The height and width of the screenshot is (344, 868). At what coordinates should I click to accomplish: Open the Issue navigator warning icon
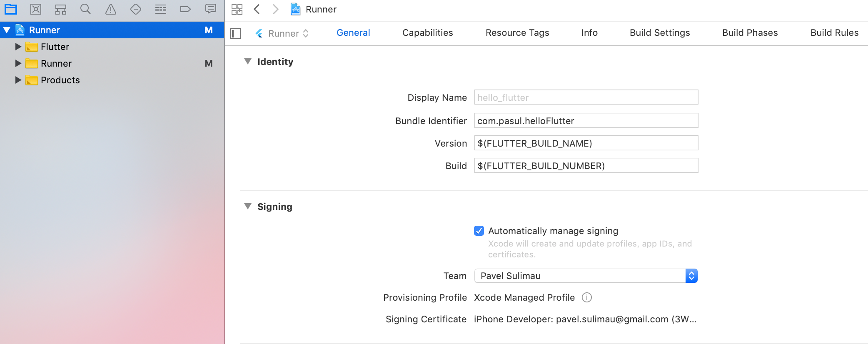111,9
